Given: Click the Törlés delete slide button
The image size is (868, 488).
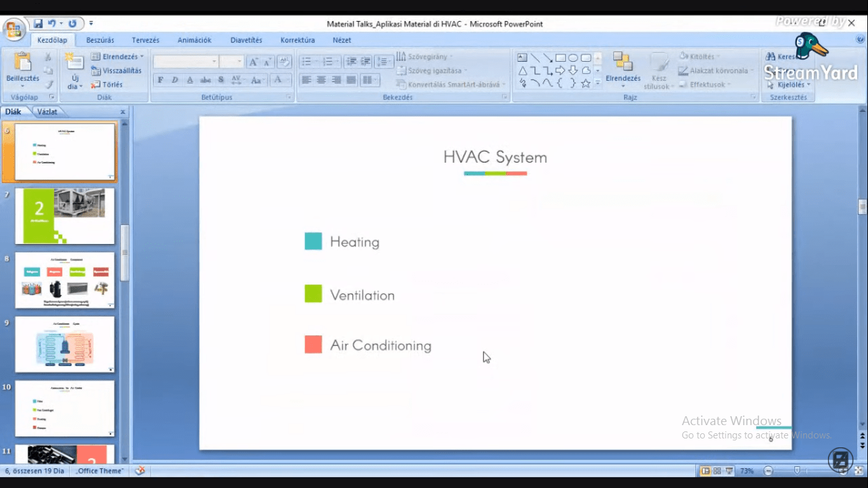Looking at the screenshot, I should [107, 85].
